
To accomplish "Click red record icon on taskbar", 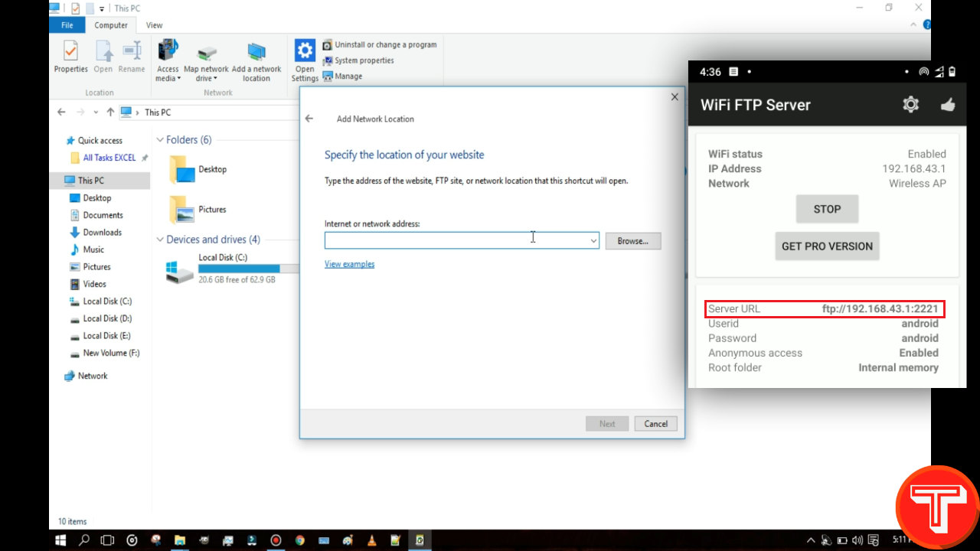I will click(276, 540).
